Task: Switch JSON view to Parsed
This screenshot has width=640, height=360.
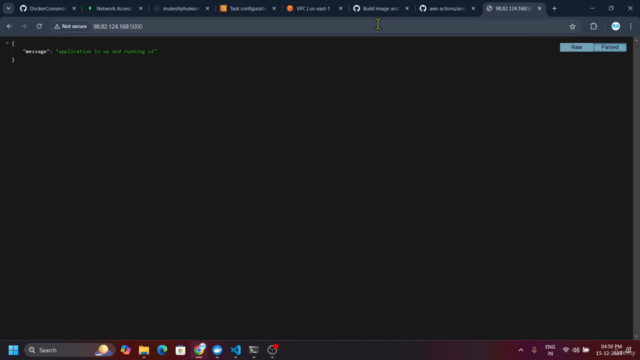Action: point(610,47)
